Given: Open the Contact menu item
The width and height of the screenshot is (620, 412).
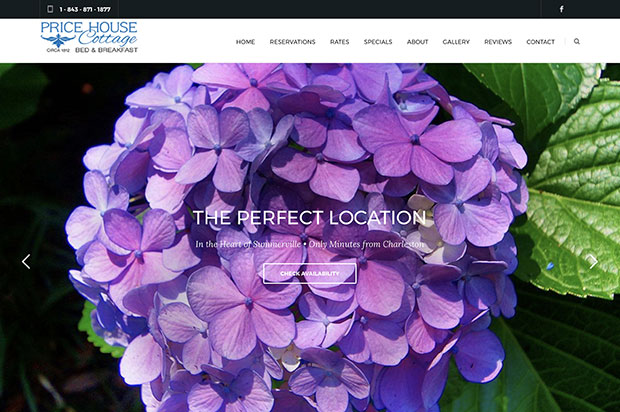Looking at the screenshot, I should (540, 42).
